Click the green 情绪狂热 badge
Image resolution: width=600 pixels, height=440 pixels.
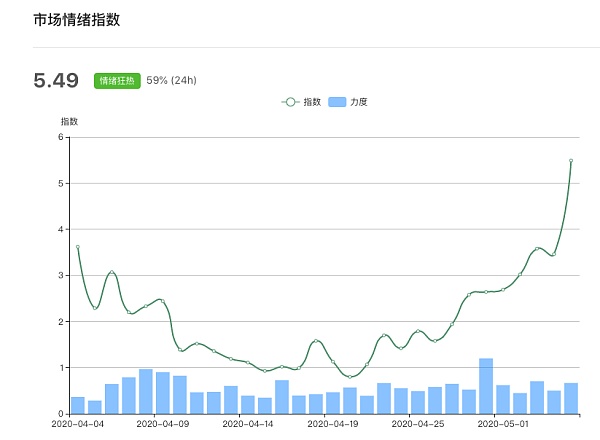[117, 81]
